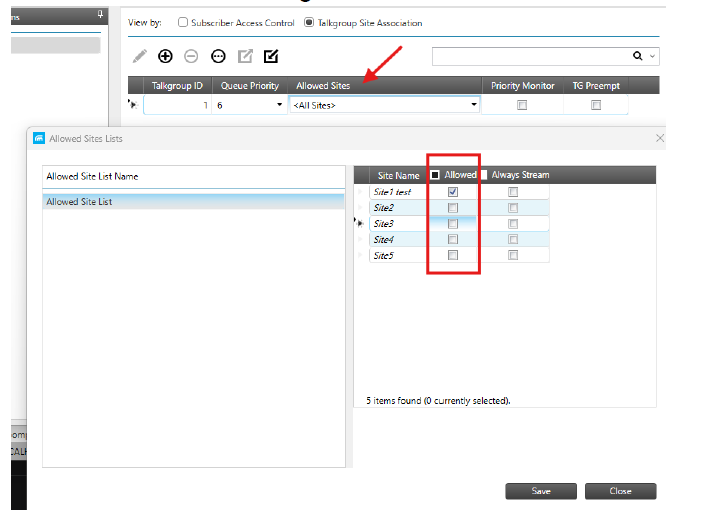
Task: Select Subscriber Access Control view option
Action: click(x=183, y=22)
